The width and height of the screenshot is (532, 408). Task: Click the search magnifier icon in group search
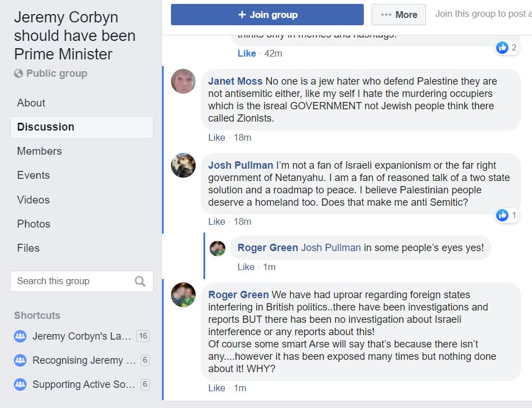point(140,281)
